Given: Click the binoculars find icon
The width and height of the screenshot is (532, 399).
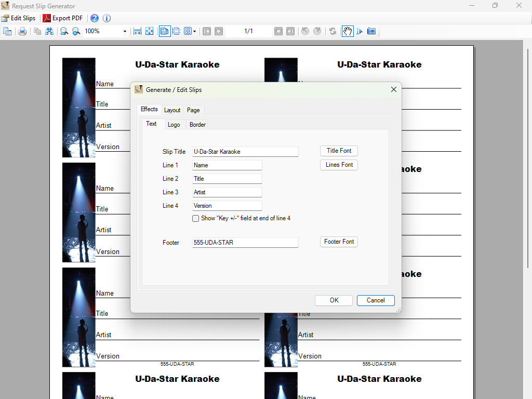Looking at the screenshot, I should coord(49,31).
